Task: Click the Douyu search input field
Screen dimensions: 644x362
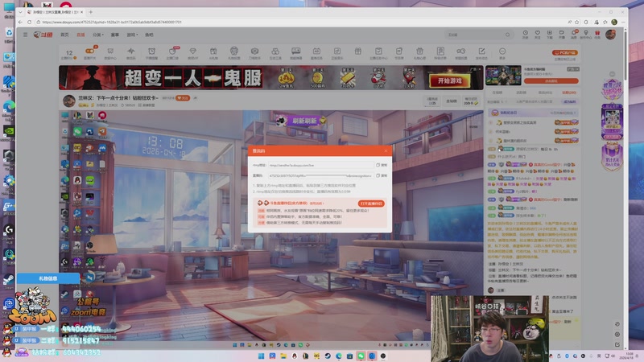Action: tap(474, 35)
